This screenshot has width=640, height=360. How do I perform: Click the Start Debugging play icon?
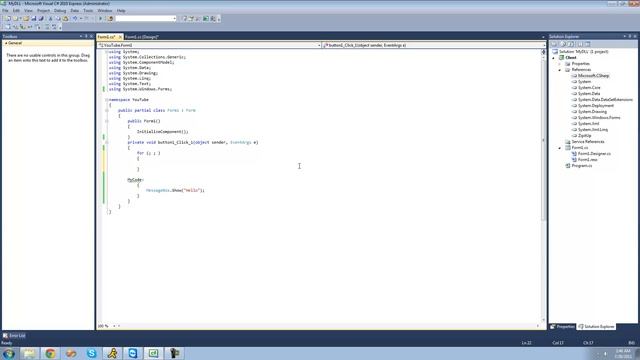click(100, 18)
